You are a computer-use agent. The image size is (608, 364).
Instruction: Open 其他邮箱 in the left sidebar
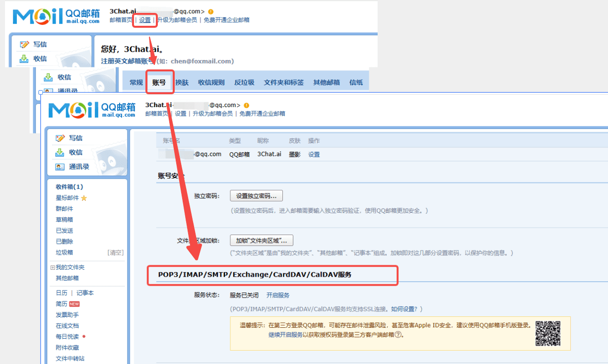pos(68,278)
